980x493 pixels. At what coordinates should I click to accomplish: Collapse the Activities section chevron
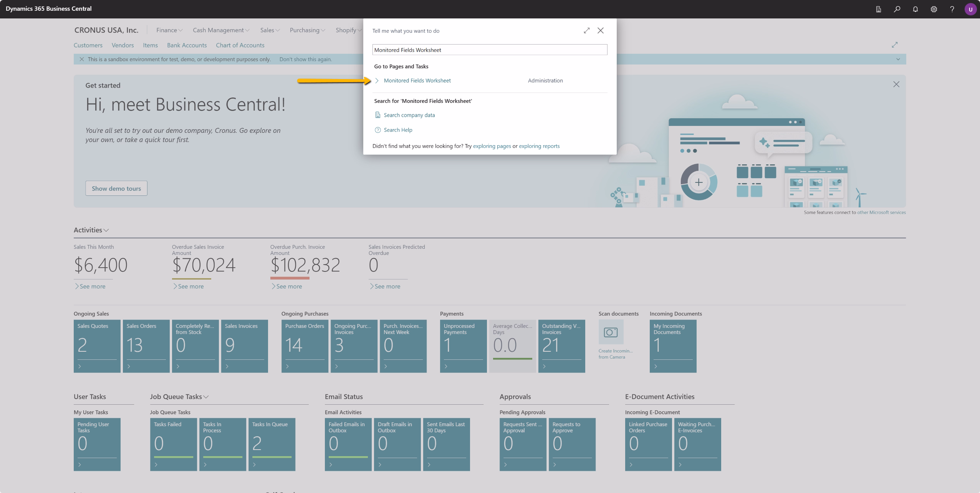pyautogui.click(x=106, y=230)
